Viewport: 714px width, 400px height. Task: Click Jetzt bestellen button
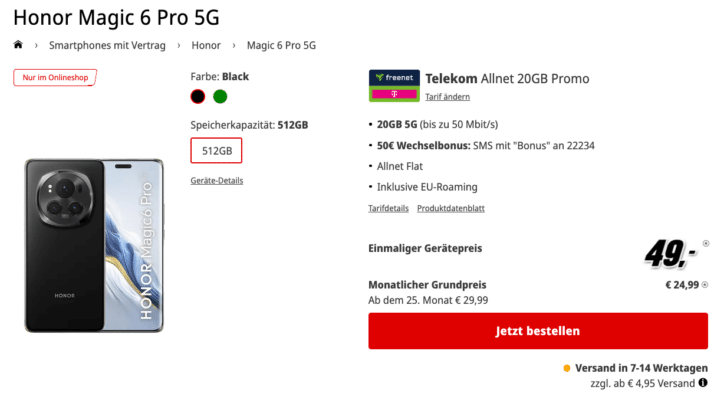pyautogui.click(x=538, y=331)
